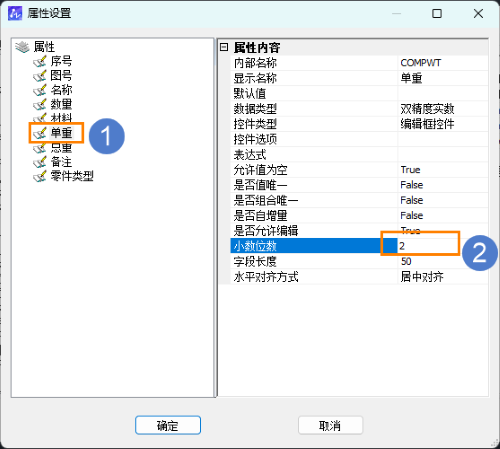Select the 内部名称 property row label
Image resolution: width=500 pixels, height=449 pixels.
(255, 63)
